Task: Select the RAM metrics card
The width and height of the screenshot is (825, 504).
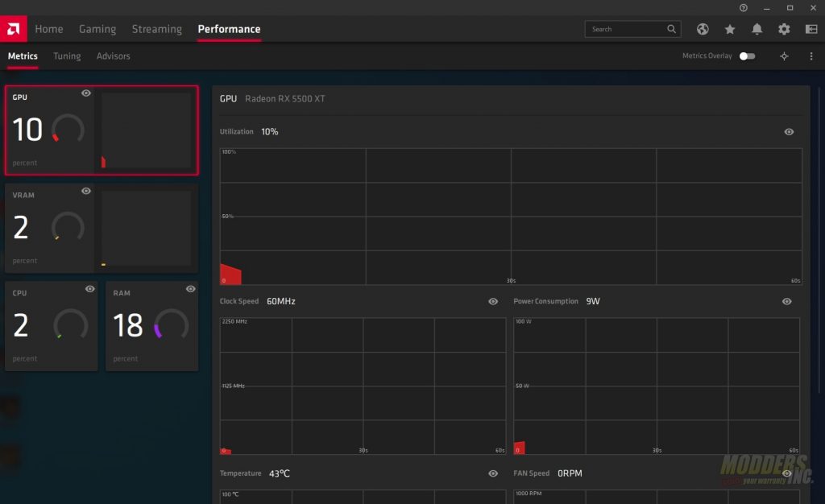Action: pos(152,326)
